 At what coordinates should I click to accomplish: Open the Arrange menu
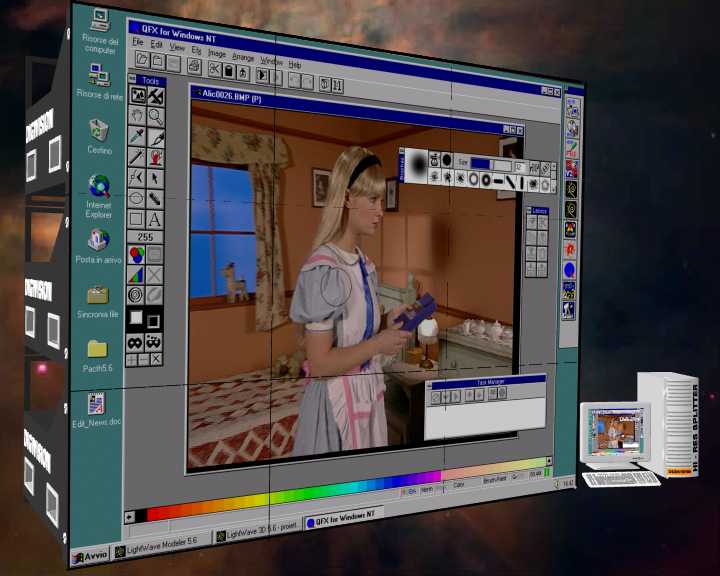click(243, 57)
